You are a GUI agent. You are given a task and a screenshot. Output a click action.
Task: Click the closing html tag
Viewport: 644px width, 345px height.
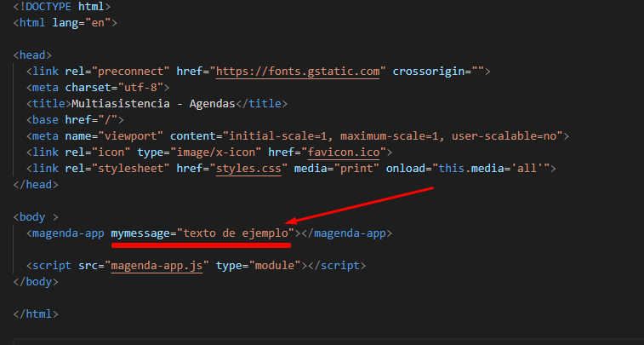(x=36, y=314)
